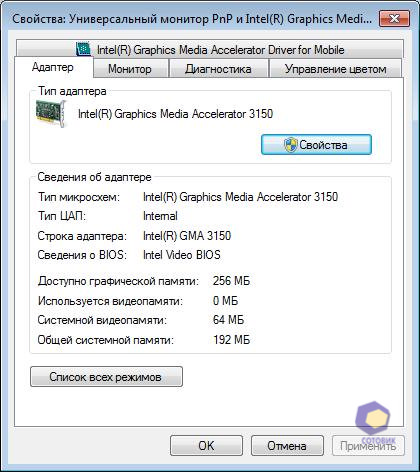Open adapter Свойства button

point(316,144)
